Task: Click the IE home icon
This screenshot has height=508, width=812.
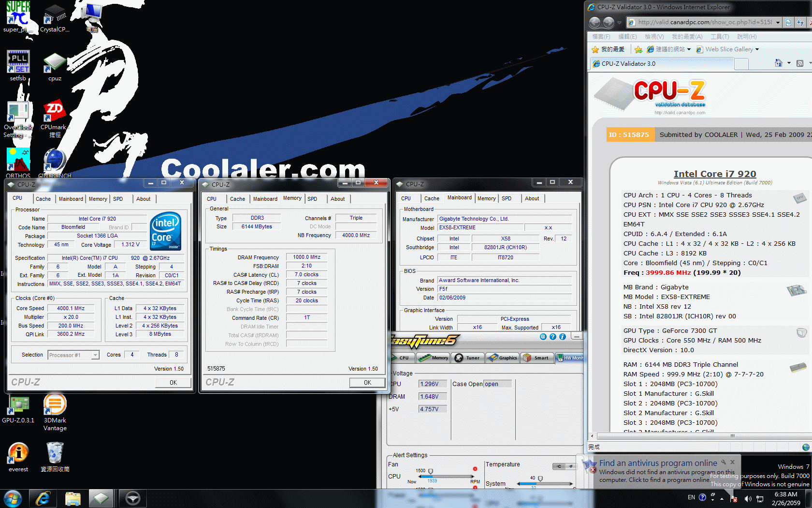Action: [x=778, y=63]
